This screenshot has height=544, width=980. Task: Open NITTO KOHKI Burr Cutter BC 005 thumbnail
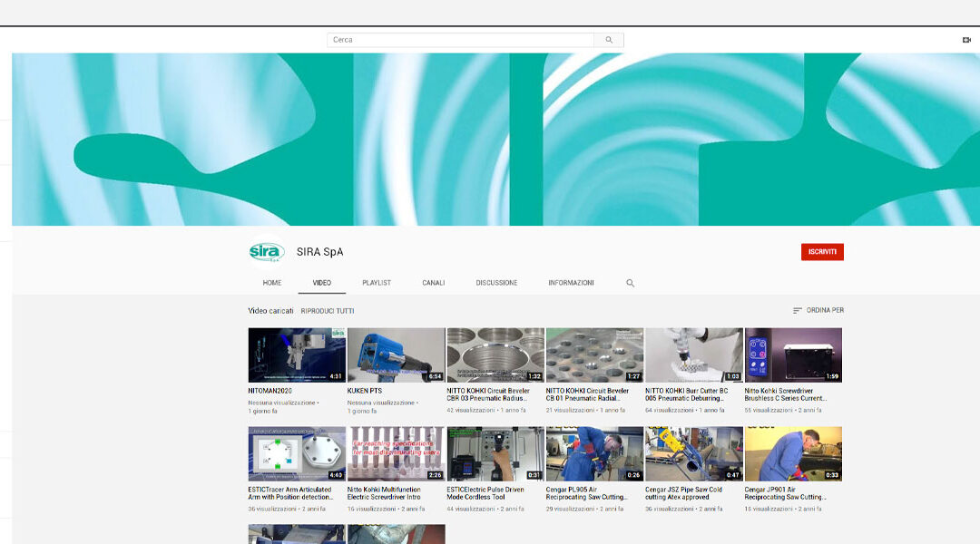[693, 355]
